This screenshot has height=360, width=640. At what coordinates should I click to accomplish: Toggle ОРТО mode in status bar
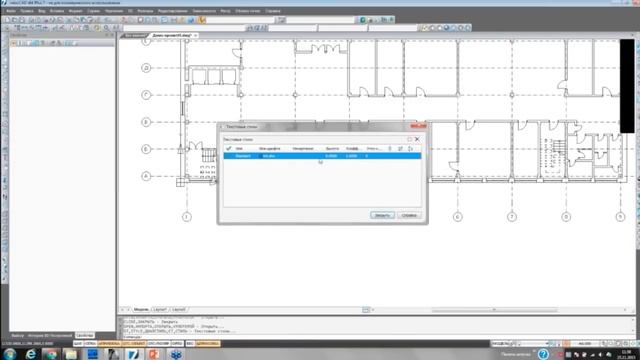(177, 344)
